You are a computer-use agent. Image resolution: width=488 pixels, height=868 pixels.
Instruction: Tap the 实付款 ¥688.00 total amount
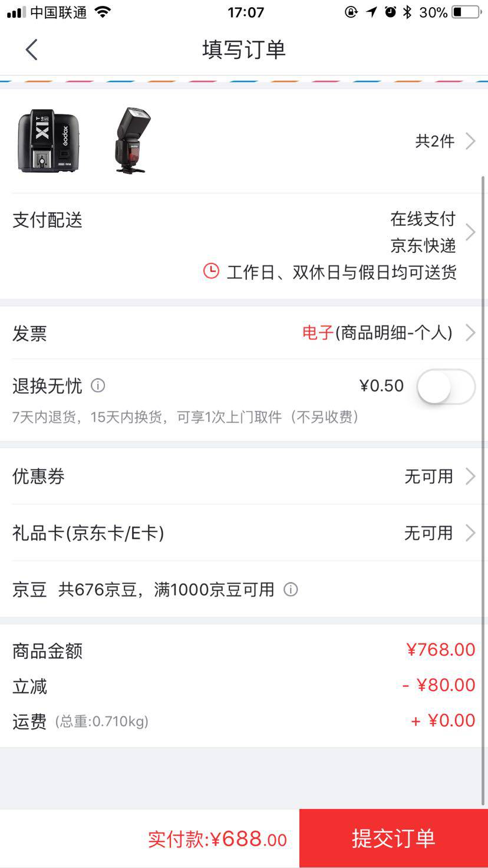[x=217, y=839]
